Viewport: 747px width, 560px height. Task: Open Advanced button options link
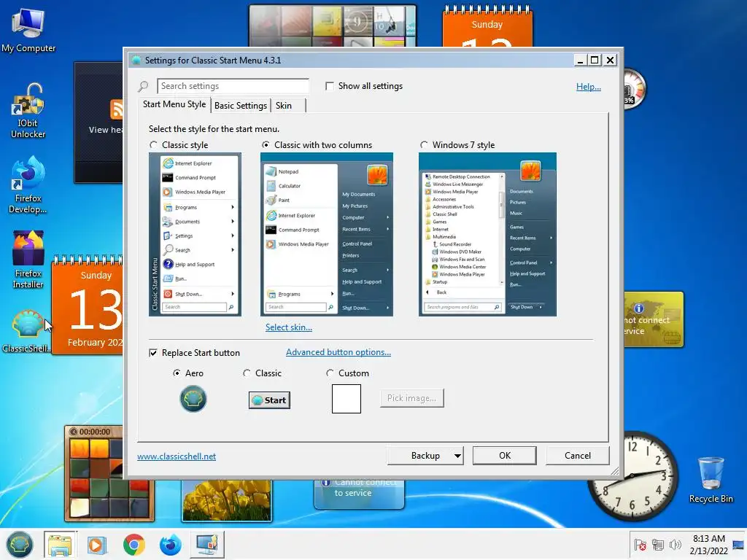pyautogui.click(x=338, y=352)
